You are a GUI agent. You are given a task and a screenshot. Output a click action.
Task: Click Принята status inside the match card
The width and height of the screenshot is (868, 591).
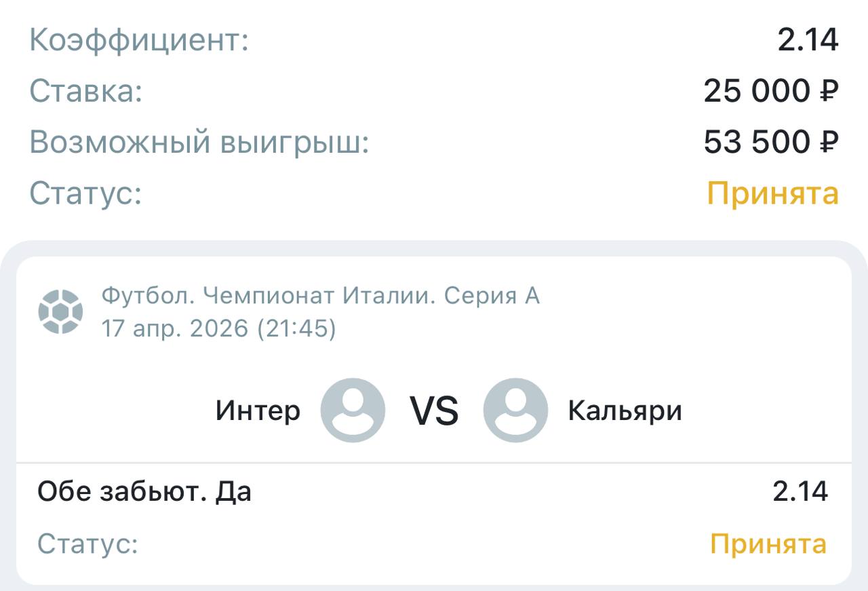point(768,544)
